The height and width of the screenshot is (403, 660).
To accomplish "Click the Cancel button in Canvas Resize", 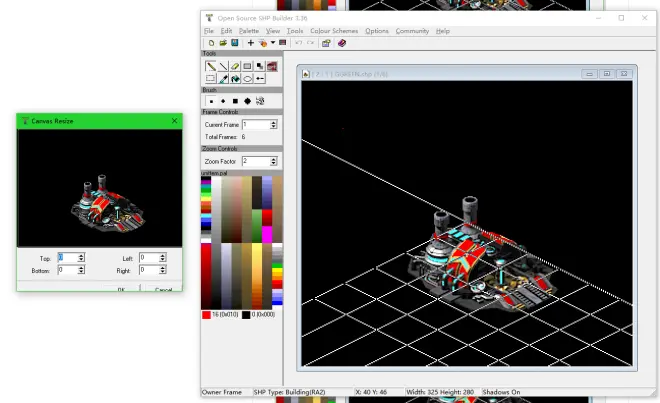I will click(163, 289).
